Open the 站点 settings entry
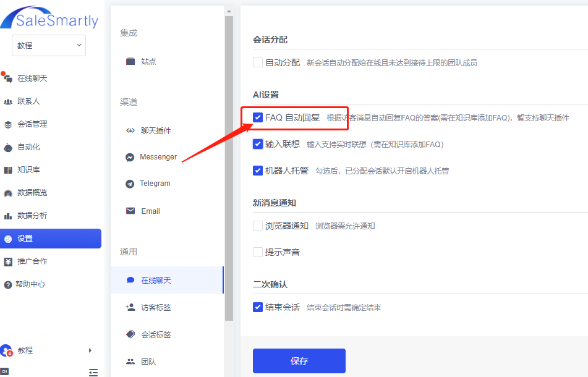 pos(168,61)
